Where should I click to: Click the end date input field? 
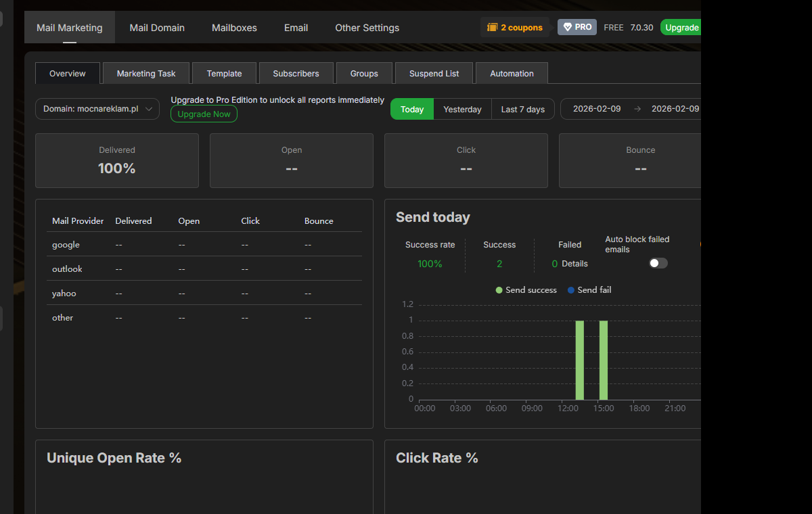tap(675, 109)
